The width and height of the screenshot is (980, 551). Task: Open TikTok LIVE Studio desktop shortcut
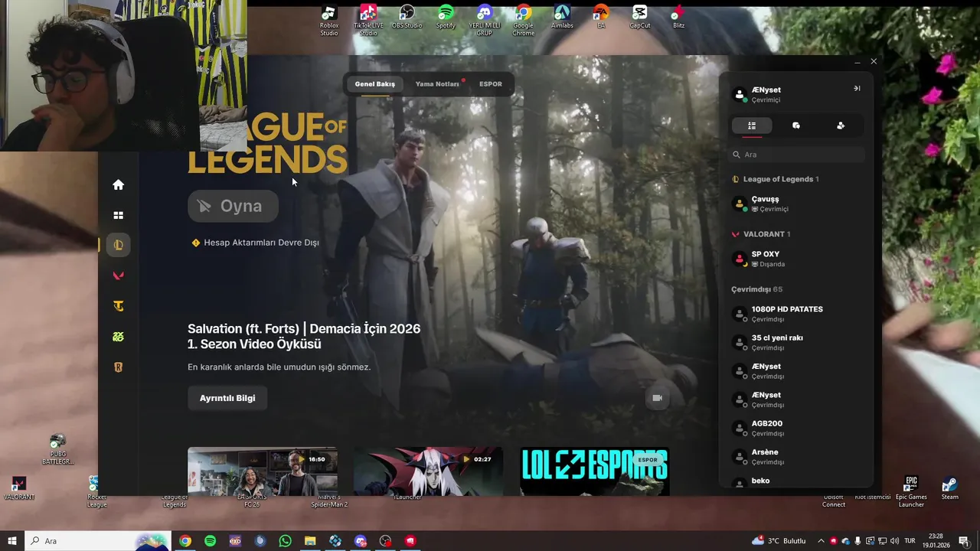pos(368,21)
